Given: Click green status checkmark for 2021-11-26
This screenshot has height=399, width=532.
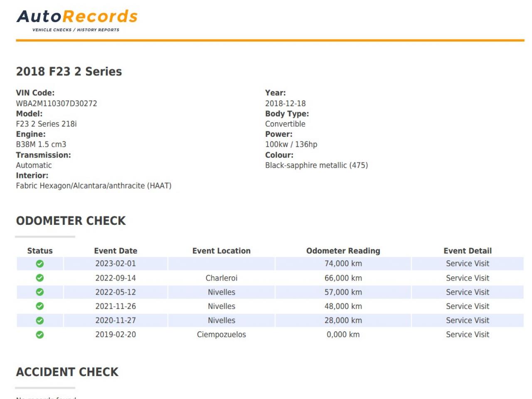Looking at the screenshot, I should [40, 306].
